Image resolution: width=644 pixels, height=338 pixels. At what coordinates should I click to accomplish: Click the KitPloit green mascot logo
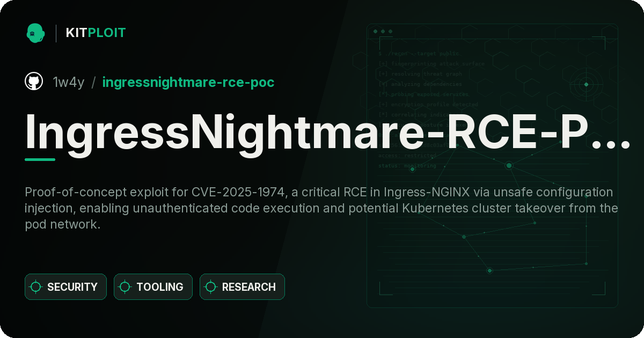(x=35, y=33)
